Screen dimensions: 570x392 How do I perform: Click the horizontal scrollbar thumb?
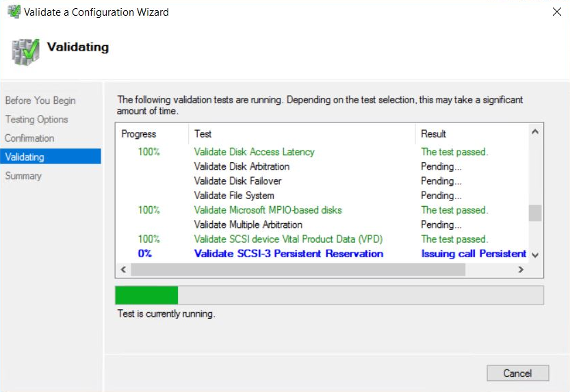(x=298, y=270)
